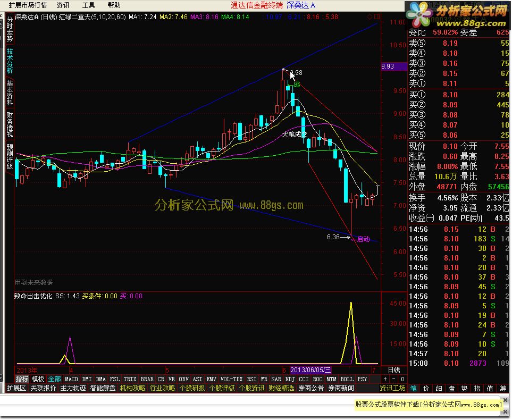The width and height of the screenshot is (512, 420).
Task: Click the 2013/06/05 date marker on timeline
Action: tap(310, 369)
